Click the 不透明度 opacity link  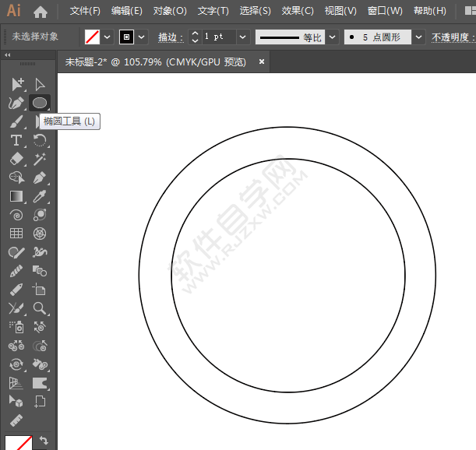point(452,37)
